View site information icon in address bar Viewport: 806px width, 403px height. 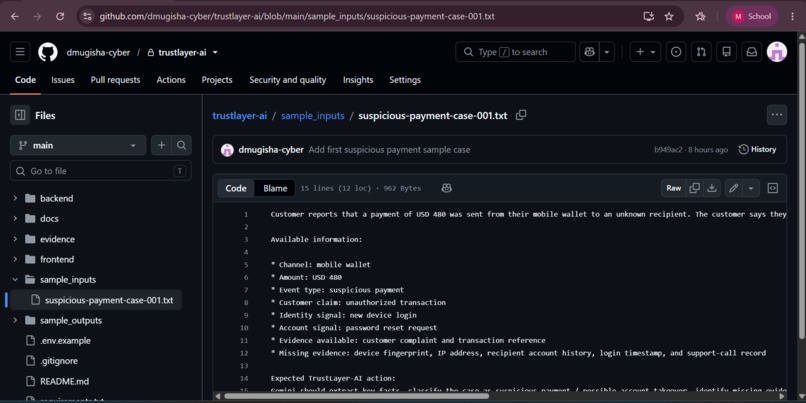[x=87, y=16]
